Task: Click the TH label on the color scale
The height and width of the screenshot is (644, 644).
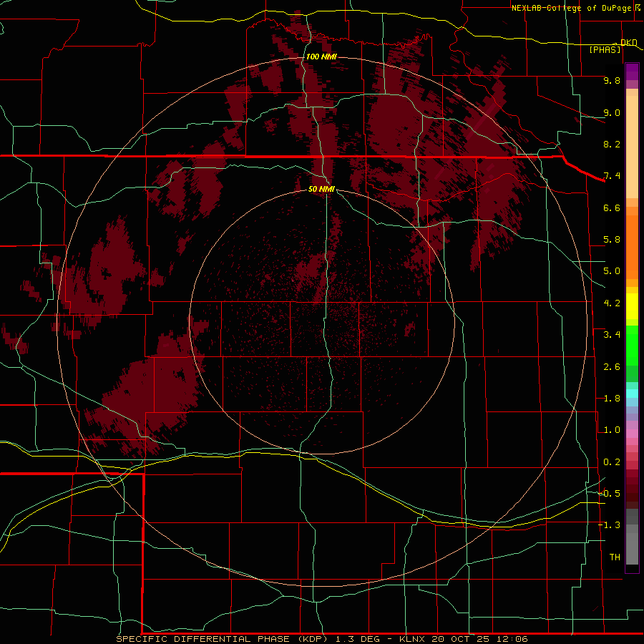Action: click(615, 557)
